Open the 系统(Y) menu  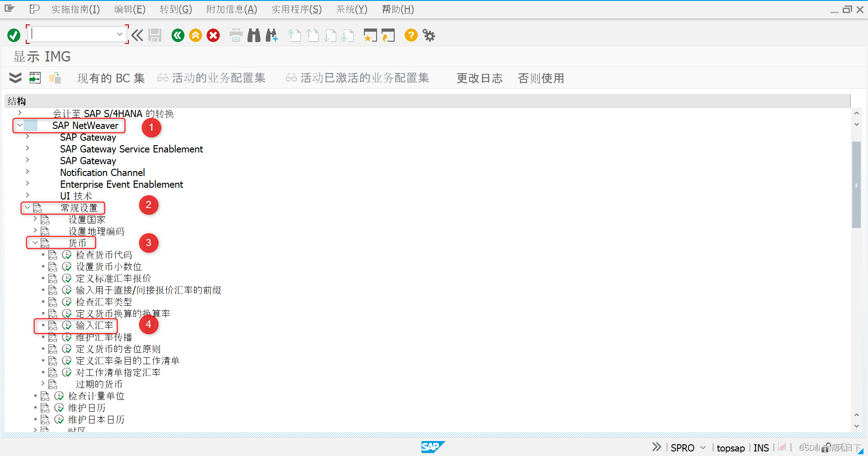click(x=352, y=9)
